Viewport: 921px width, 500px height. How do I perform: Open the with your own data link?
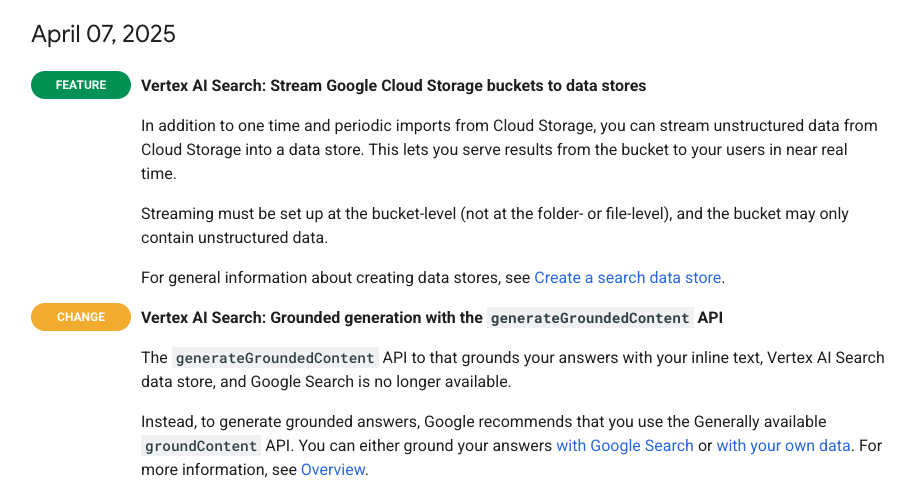click(x=783, y=445)
